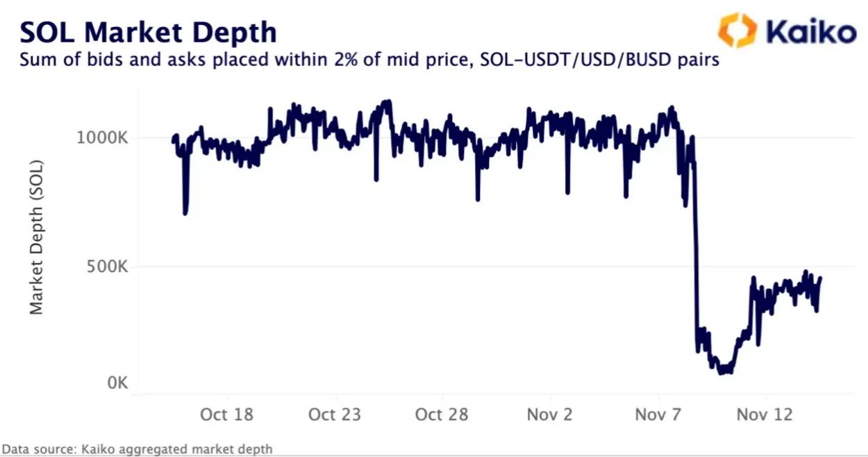
Task: Click the Data source Kaiko footnote text
Action: (137, 449)
